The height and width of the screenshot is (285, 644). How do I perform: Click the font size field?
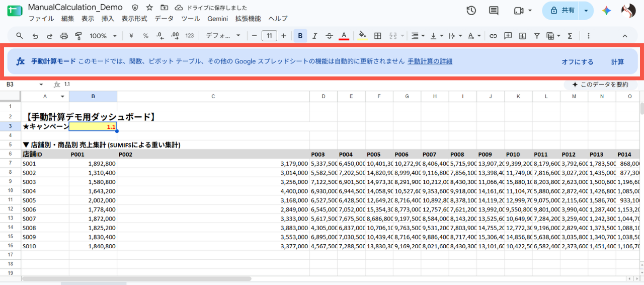[269, 36]
